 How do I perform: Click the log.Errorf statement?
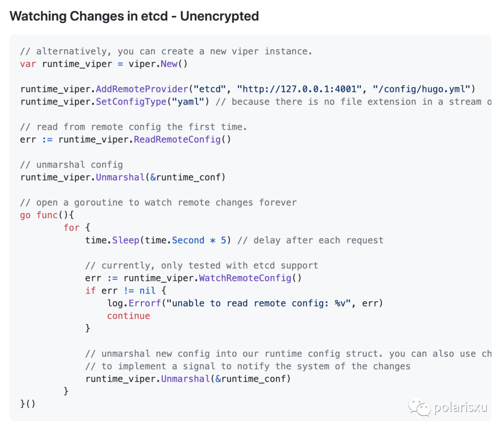[x=245, y=303]
